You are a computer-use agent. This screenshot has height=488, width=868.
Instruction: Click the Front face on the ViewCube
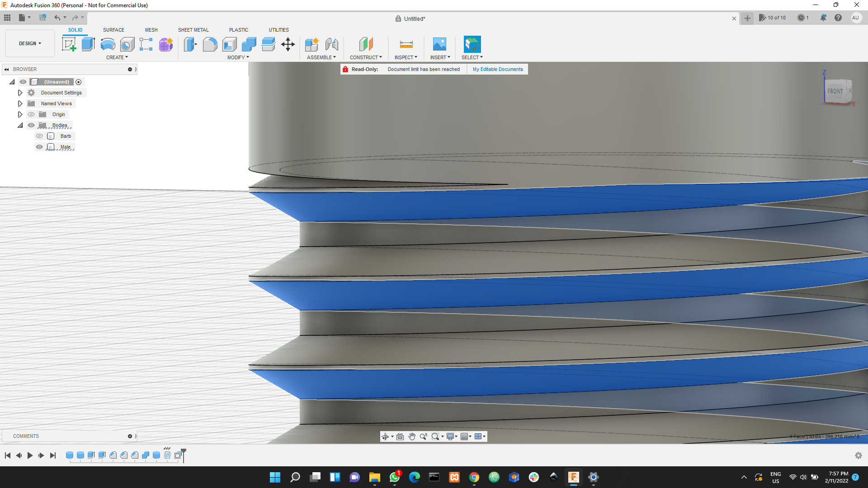(x=834, y=91)
